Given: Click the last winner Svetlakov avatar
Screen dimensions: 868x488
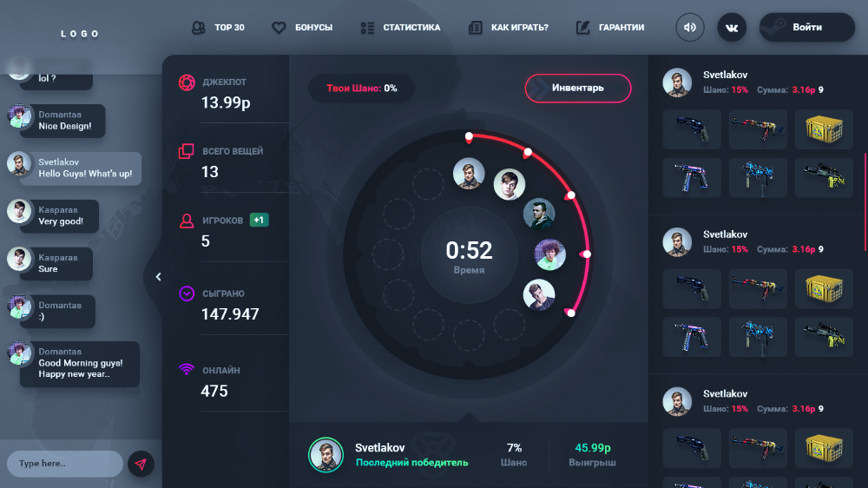Looking at the screenshot, I should (x=325, y=455).
